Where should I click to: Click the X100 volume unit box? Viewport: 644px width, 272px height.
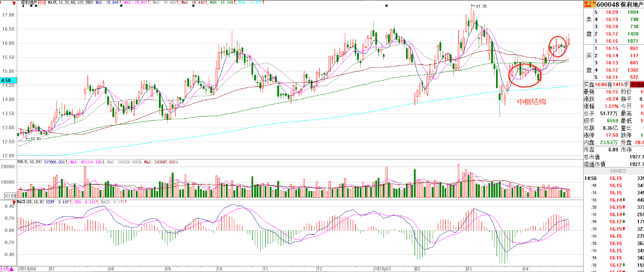[10, 195]
